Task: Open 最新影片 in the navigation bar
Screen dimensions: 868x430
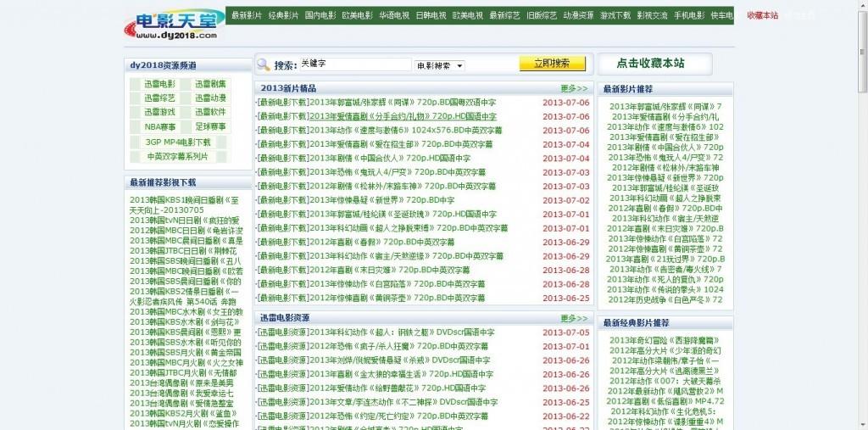Action: coord(247,16)
